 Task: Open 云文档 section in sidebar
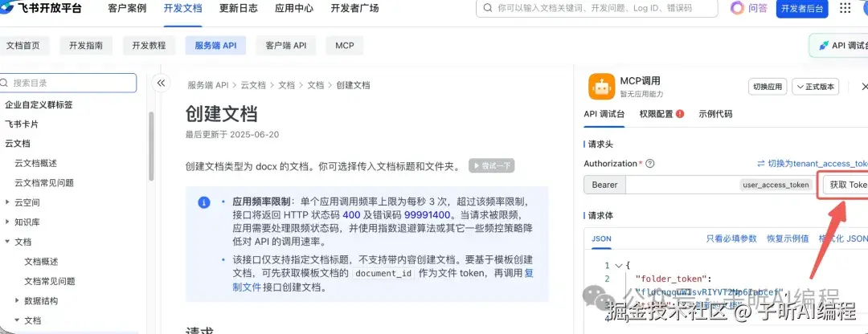pyautogui.click(x=17, y=143)
